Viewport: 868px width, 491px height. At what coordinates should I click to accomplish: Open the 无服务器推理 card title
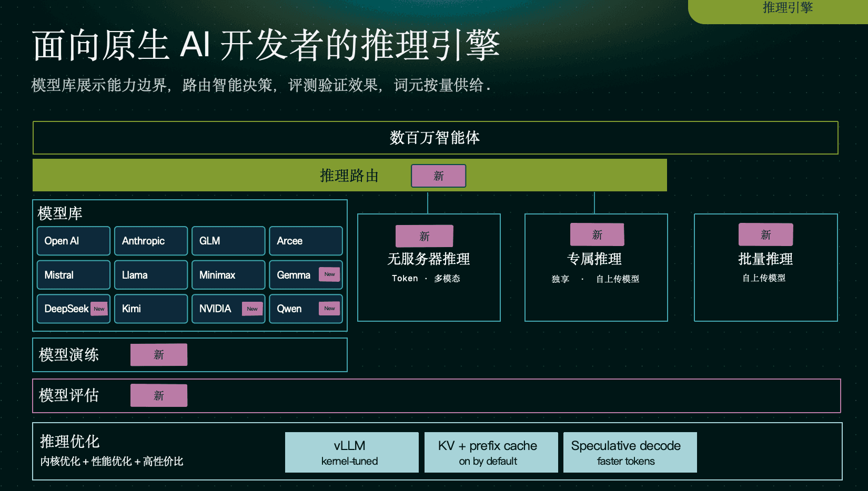tap(429, 259)
